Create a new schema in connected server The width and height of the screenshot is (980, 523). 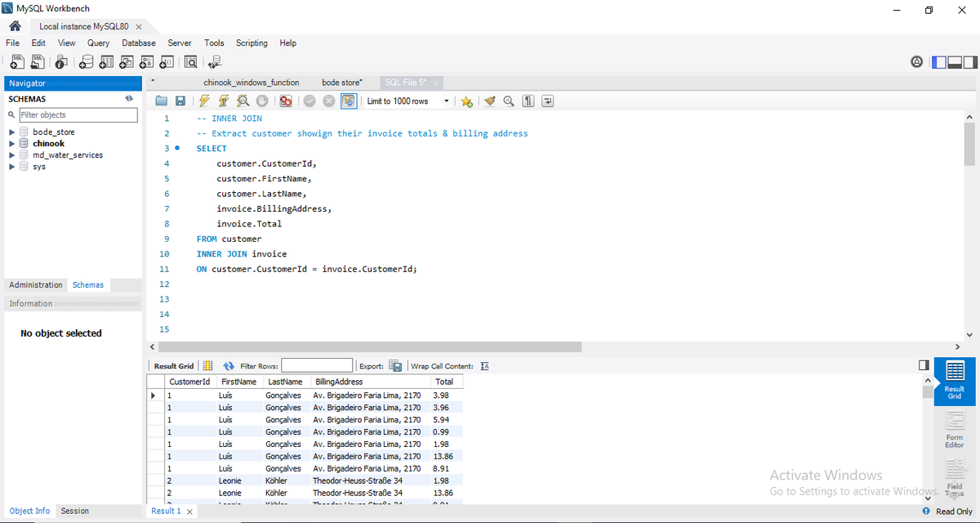pyautogui.click(x=87, y=61)
